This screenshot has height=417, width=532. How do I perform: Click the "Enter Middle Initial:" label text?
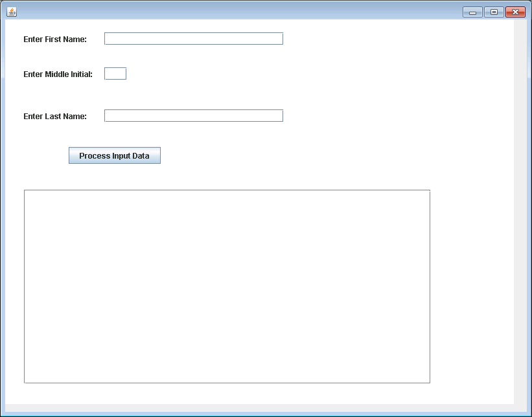point(58,74)
